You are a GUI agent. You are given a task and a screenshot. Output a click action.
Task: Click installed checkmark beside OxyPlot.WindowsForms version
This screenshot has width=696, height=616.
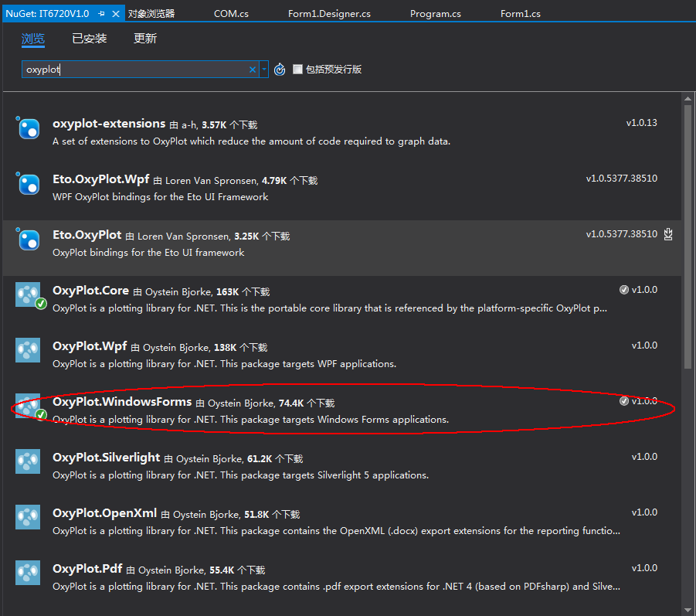click(623, 401)
